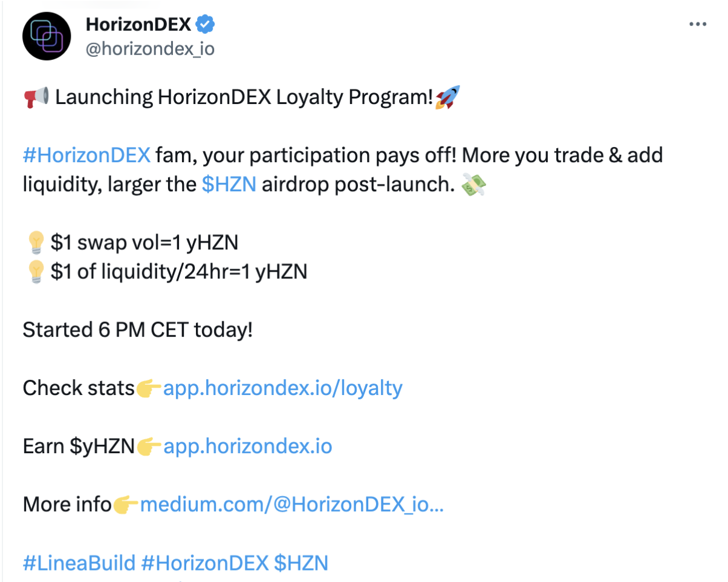This screenshot has width=728, height=582.
Task: Click the megaphone emoji before Launching
Action: pos(36,97)
